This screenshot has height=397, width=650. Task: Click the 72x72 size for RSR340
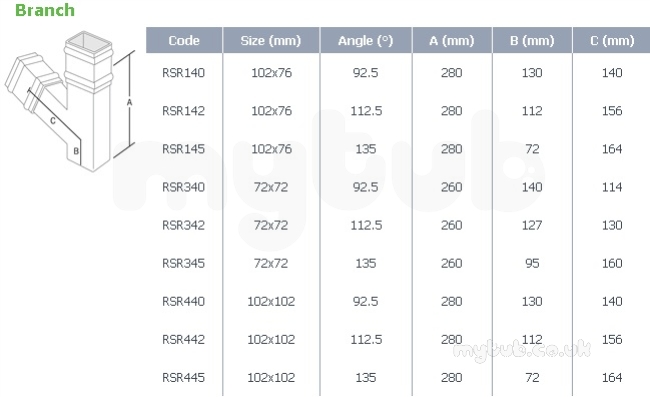point(271,187)
